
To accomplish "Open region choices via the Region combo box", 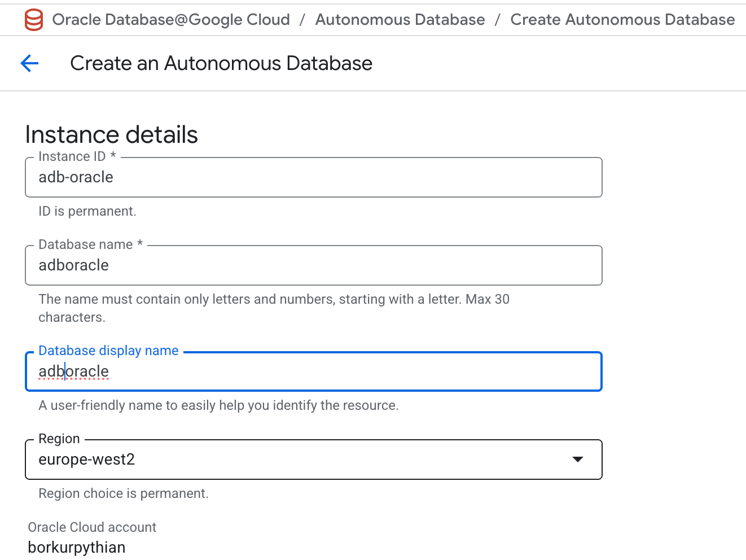I will point(313,460).
